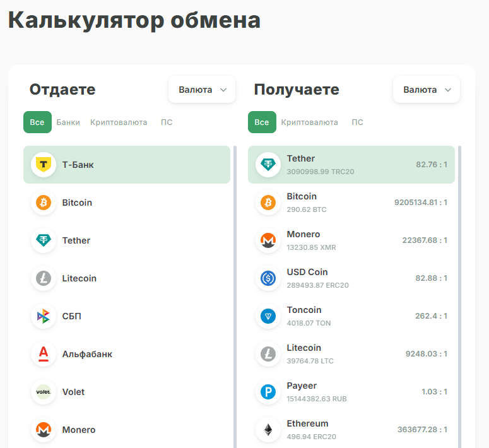Click the Toncoin rate 262.4 : 1
Image resolution: width=489 pixels, height=448 pixels.
tap(431, 316)
